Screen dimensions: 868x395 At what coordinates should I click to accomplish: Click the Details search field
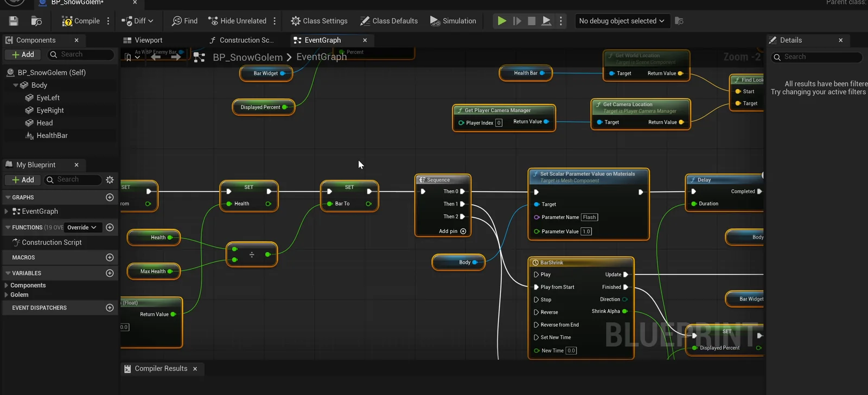pos(818,57)
